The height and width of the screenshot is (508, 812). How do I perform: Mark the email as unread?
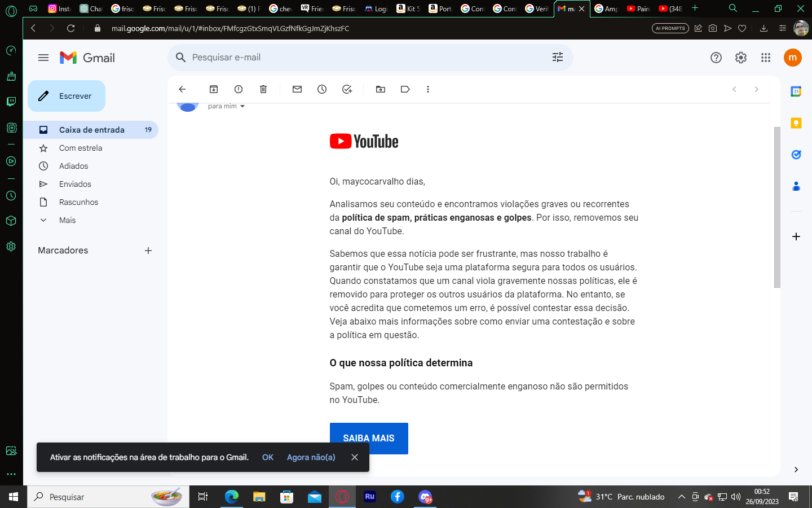coord(297,89)
